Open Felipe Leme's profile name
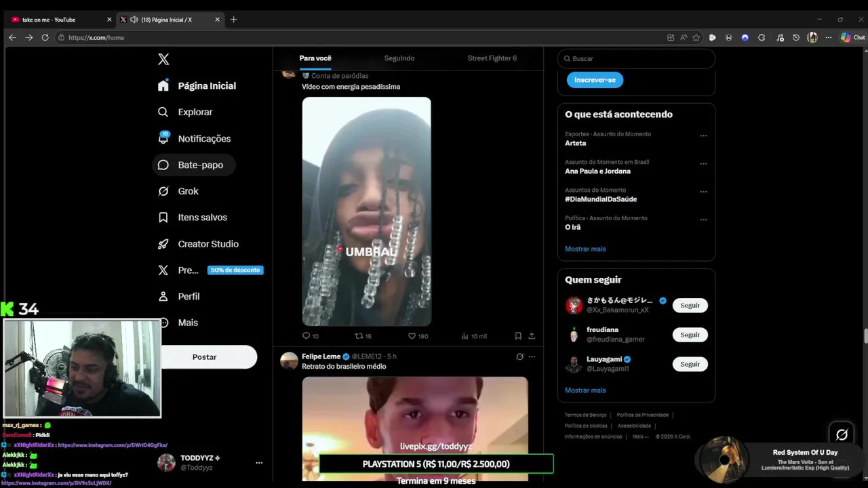 pyautogui.click(x=321, y=357)
